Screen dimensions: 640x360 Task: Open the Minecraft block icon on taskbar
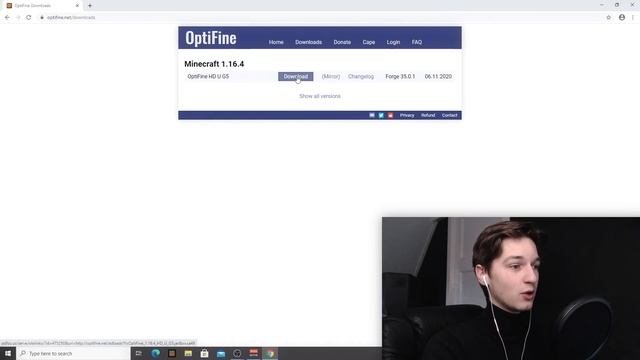(x=172, y=353)
